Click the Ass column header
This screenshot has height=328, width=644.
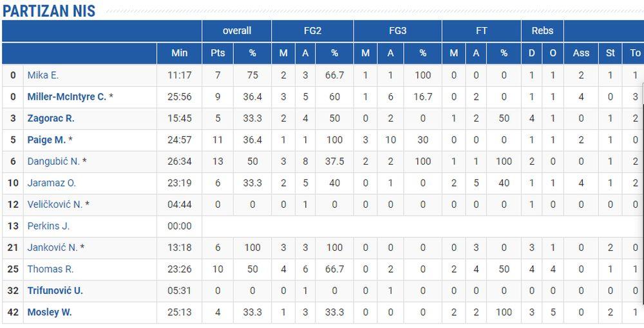click(581, 53)
